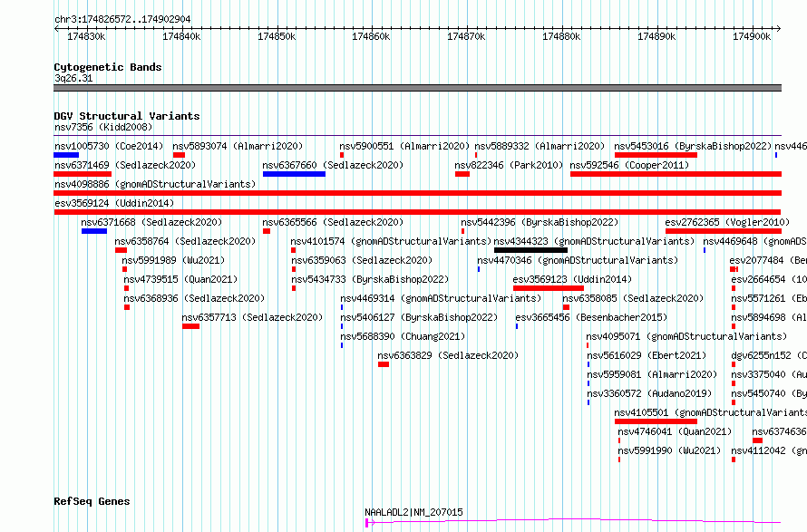
Task: Click the 174900k ruler tick label
Action: point(752,36)
